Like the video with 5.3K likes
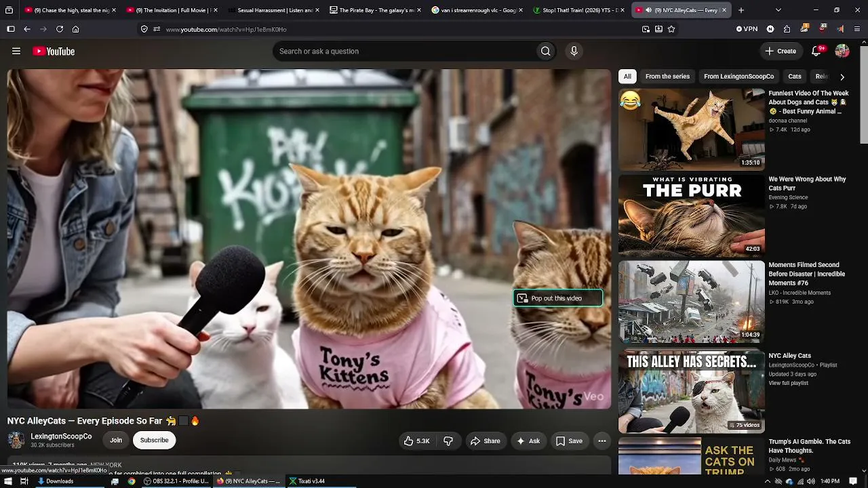The image size is (868, 488). pos(416,441)
